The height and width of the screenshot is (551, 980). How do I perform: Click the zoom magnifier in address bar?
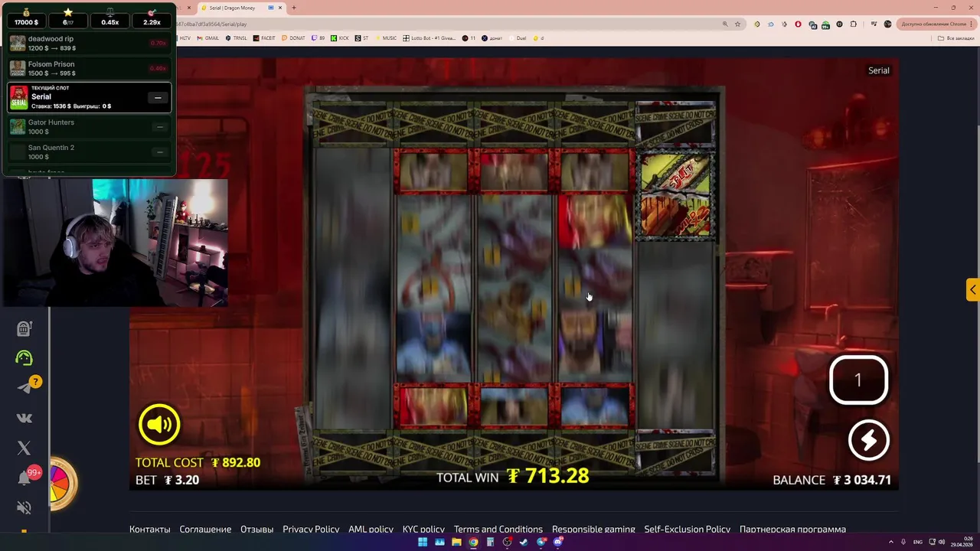[x=725, y=24]
